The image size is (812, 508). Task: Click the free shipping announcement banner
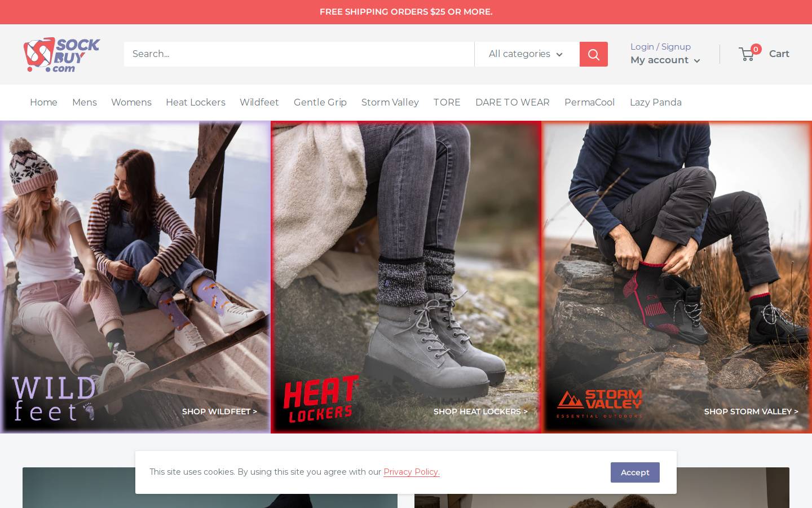(406, 12)
